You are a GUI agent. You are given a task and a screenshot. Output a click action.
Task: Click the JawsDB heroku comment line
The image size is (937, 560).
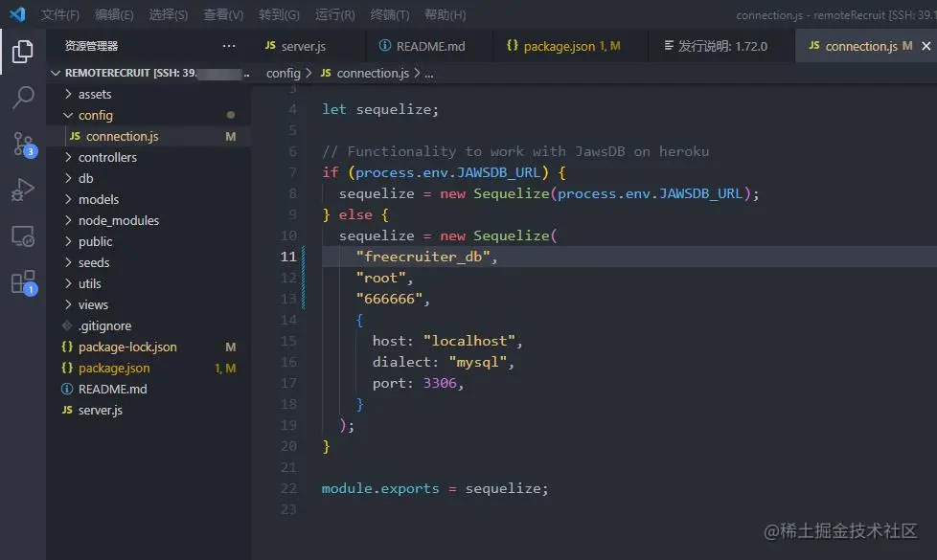point(515,151)
